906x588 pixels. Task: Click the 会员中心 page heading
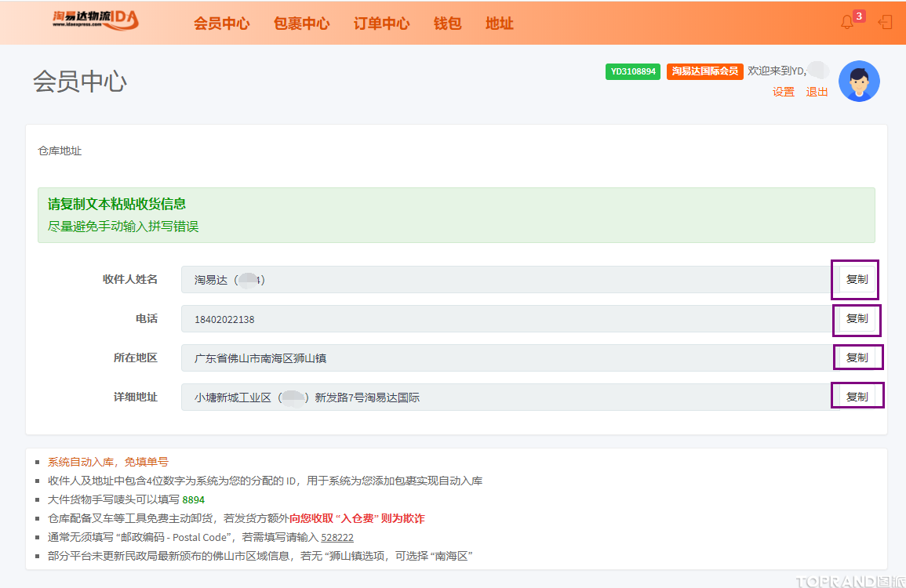80,82
